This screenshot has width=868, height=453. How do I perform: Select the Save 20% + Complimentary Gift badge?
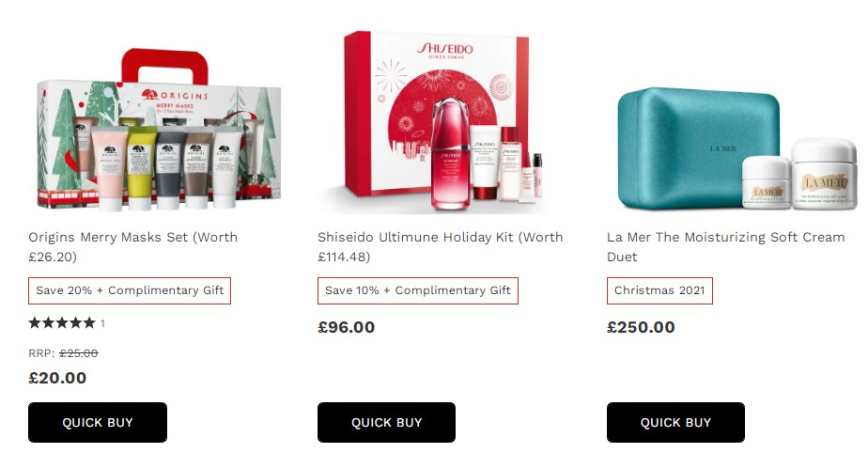(130, 290)
